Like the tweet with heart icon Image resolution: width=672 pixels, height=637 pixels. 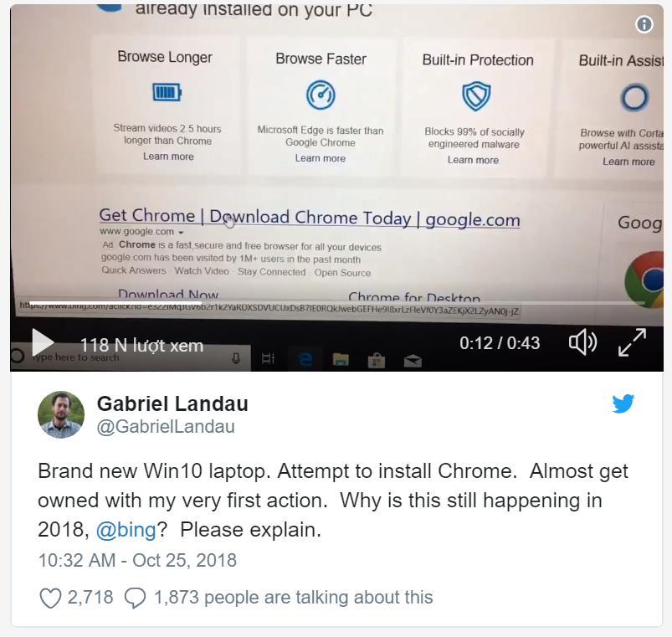click(x=50, y=598)
